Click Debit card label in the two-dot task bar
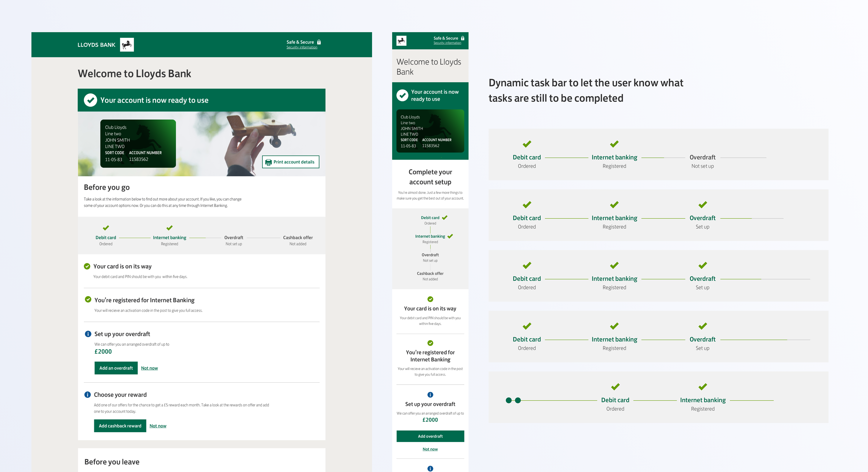The height and width of the screenshot is (472, 868). coord(615,400)
